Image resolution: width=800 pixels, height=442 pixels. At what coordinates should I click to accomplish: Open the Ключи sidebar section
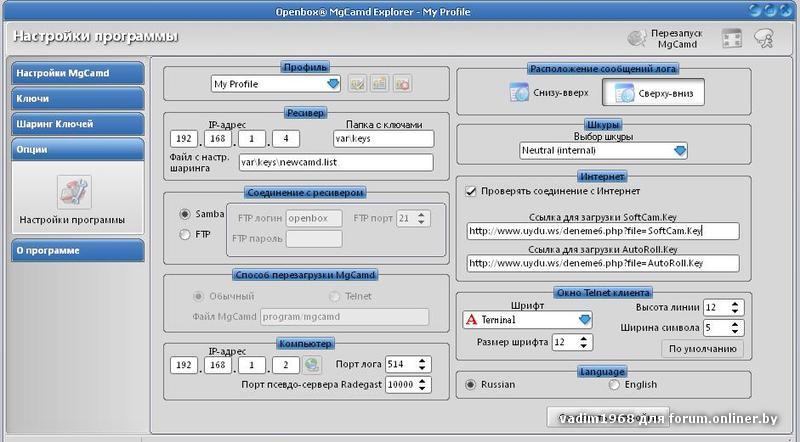point(77,99)
